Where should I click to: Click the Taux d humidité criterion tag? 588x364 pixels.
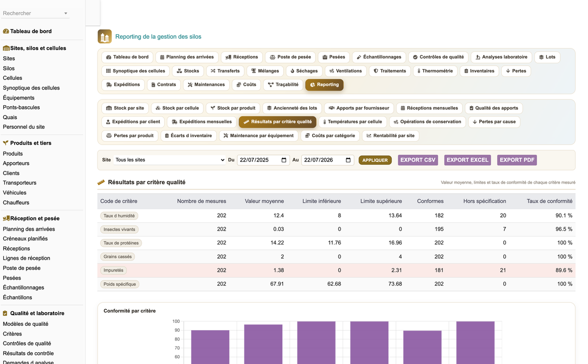(120, 216)
